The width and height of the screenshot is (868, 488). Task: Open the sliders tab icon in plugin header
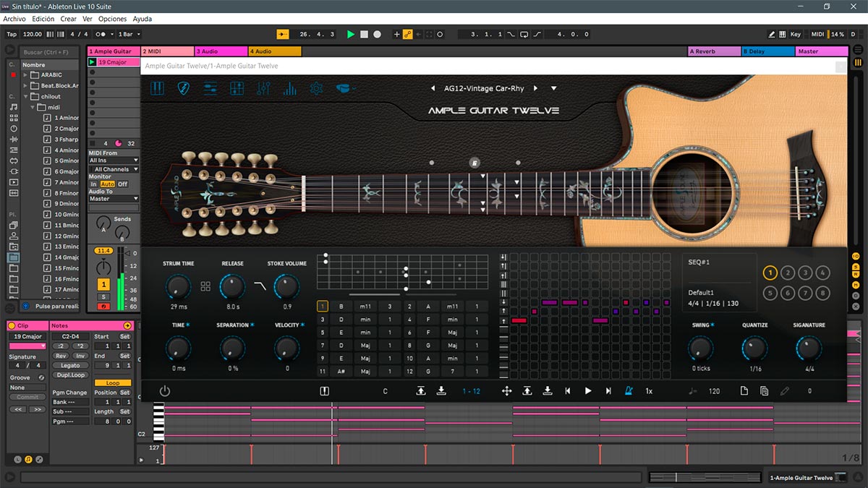click(210, 88)
